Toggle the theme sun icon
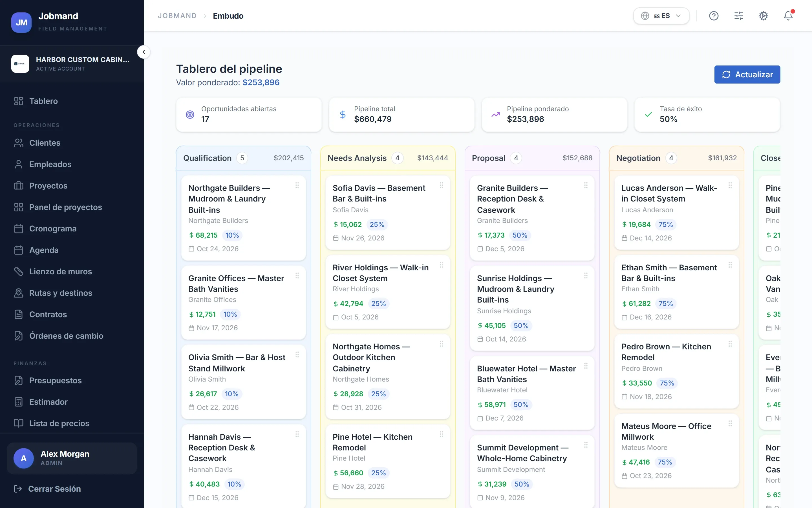The width and height of the screenshot is (812, 508). coord(763,16)
